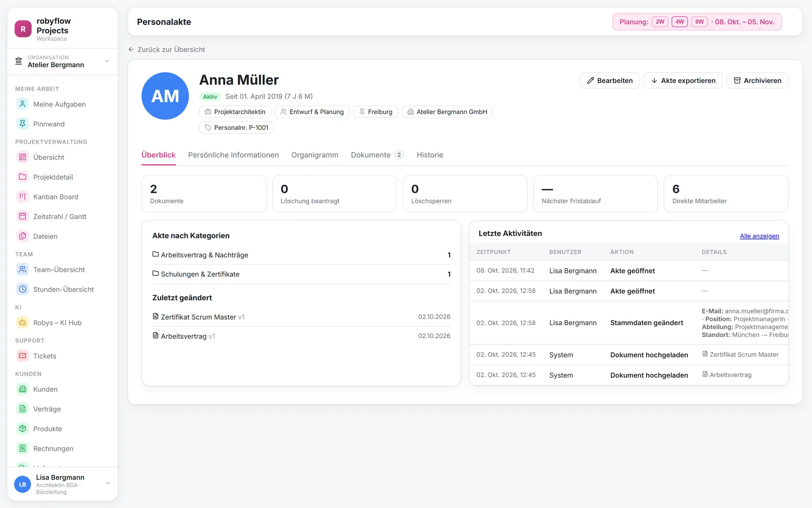Click the Archivieren button

(x=757, y=80)
